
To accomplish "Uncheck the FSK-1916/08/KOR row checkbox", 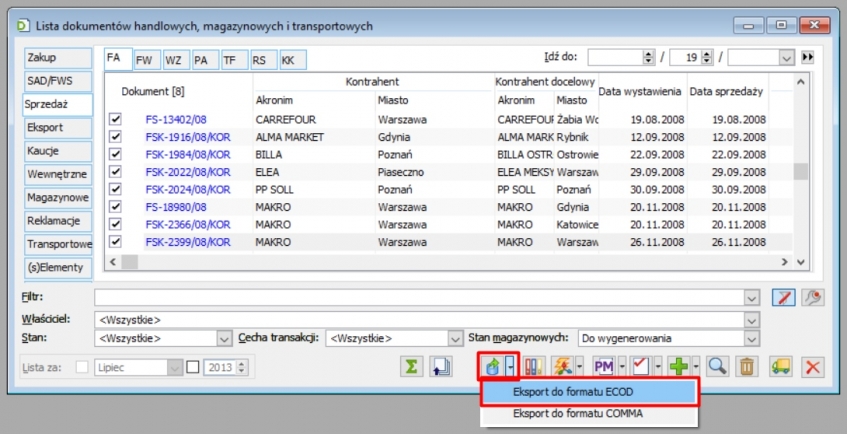I will [115, 137].
